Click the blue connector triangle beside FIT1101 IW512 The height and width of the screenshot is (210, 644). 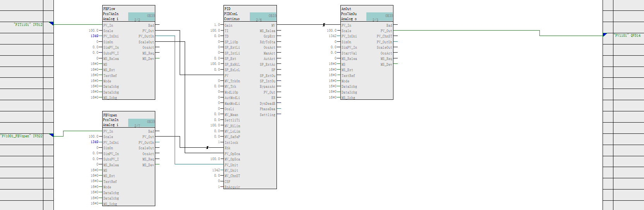[x=51, y=24]
